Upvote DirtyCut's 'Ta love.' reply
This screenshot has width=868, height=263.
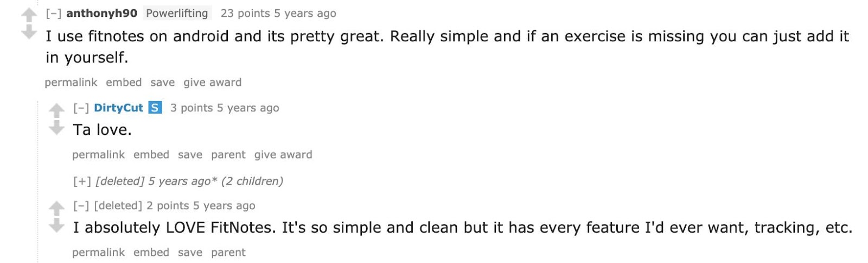[56, 111]
